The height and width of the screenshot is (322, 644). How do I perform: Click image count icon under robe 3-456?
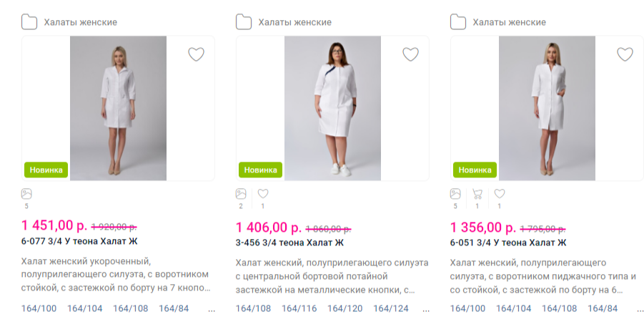[242, 194]
